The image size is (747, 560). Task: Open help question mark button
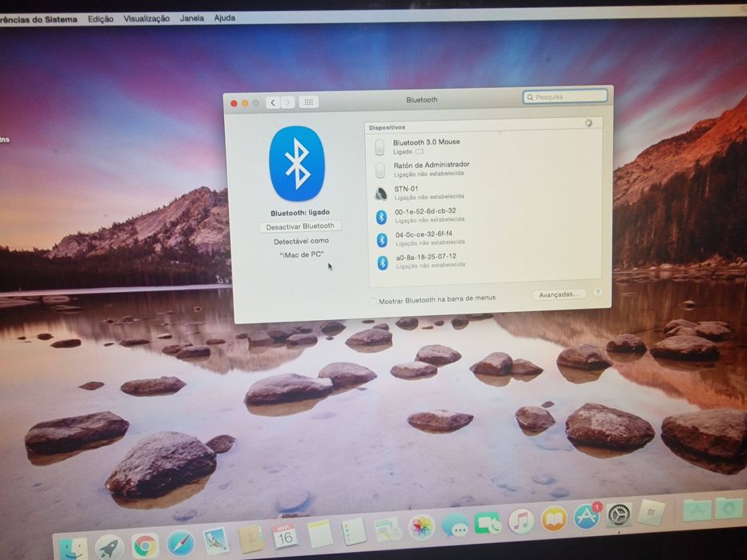[597, 292]
